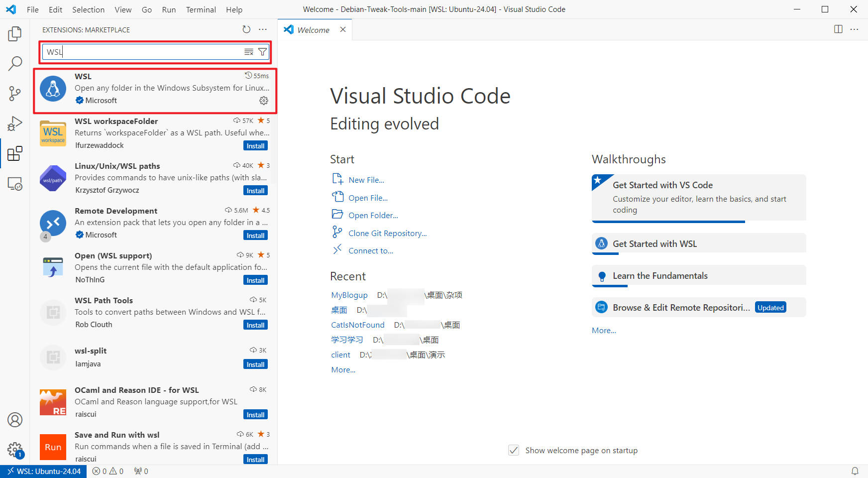The image size is (868, 478).
Task: Install wsl-split extension
Action: [x=255, y=364]
